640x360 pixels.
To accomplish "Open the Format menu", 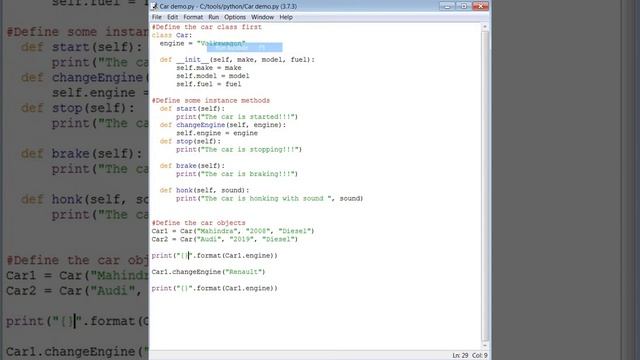I will pyautogui.click(x=193, y=17).
